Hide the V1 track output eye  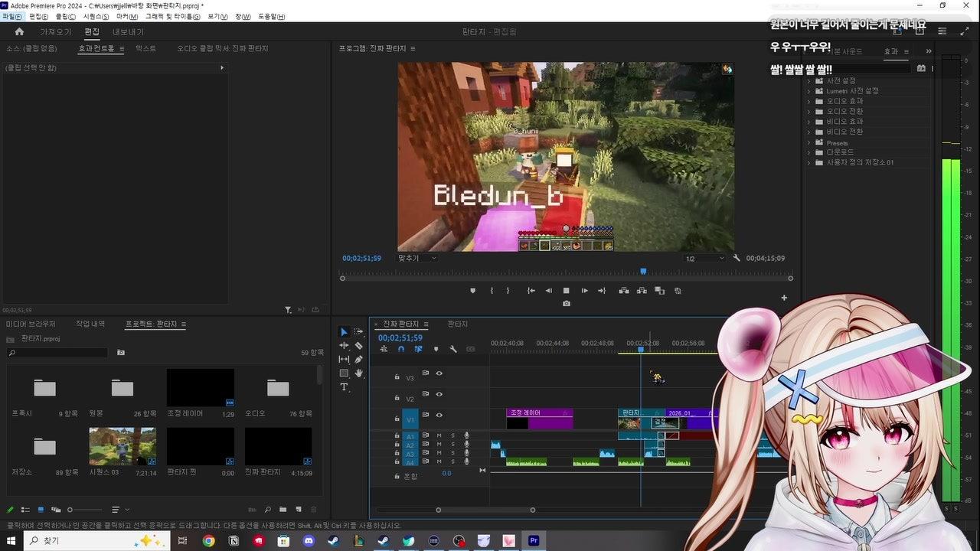(x=439, y=416)
